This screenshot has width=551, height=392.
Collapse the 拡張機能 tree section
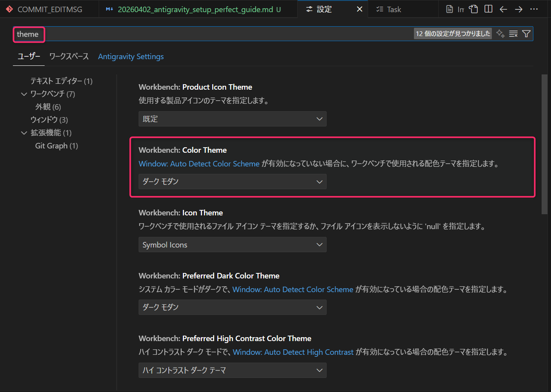[24, 133]
